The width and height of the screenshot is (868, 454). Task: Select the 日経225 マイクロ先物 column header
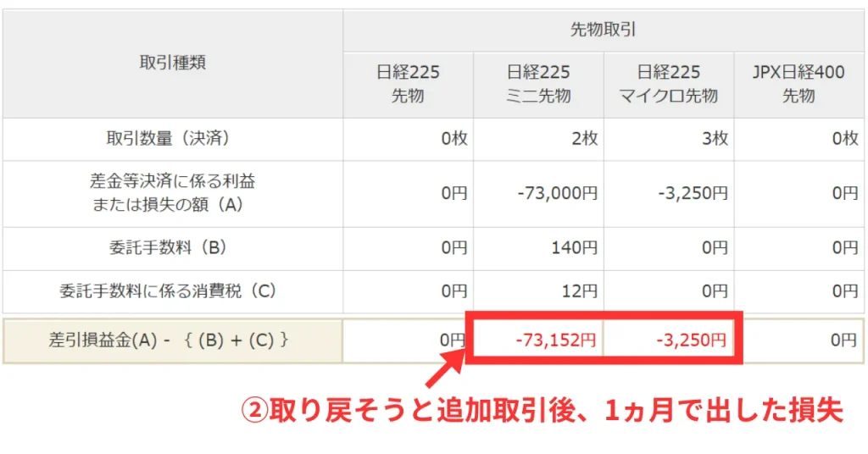pyautogui.click(x=669, y=84)
